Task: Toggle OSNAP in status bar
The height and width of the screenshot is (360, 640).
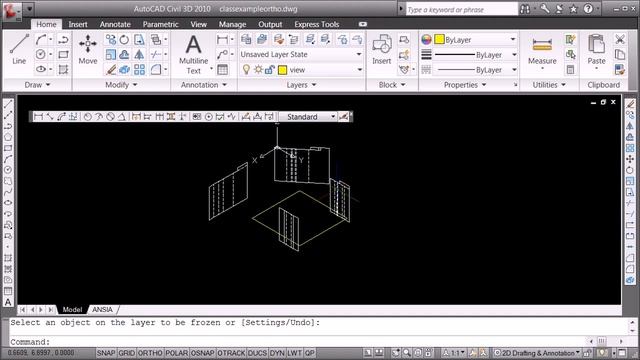Action: tap(202, 353)
